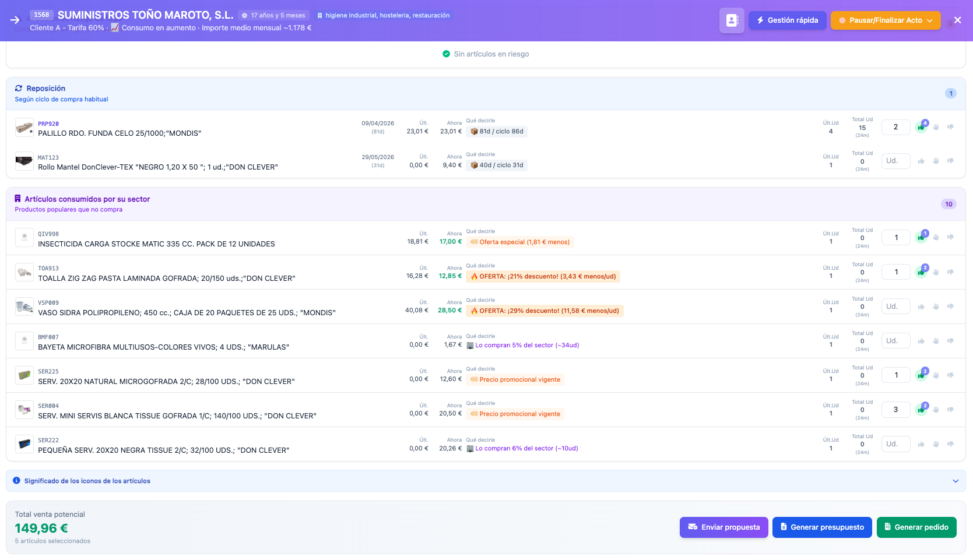Thumbs down on BAYETA MICROFIBRA MULTIUSOS row
Image resolution: width=973 pixels, height=560 pixels.
pyautogui.click(x=950, y=341)
